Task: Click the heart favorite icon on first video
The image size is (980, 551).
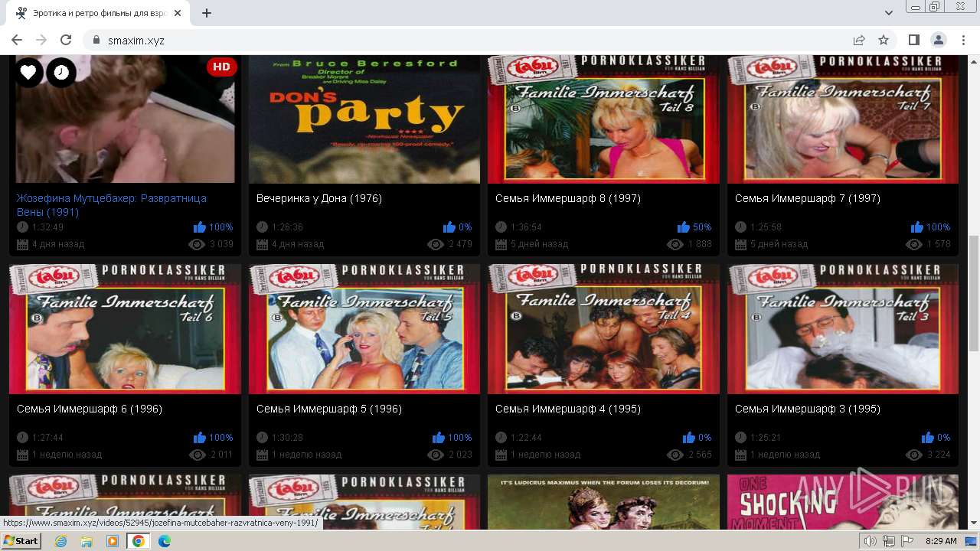Action: 28,73
